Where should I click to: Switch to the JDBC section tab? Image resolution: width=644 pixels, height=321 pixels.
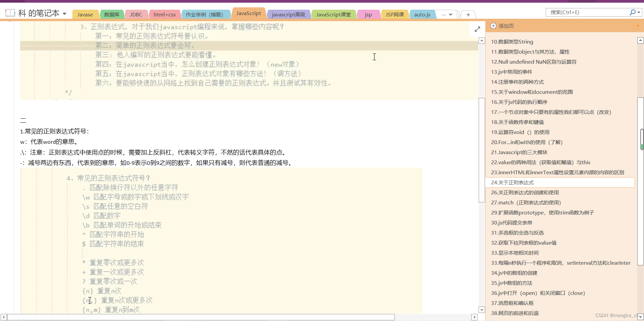[x=136, y=14]
